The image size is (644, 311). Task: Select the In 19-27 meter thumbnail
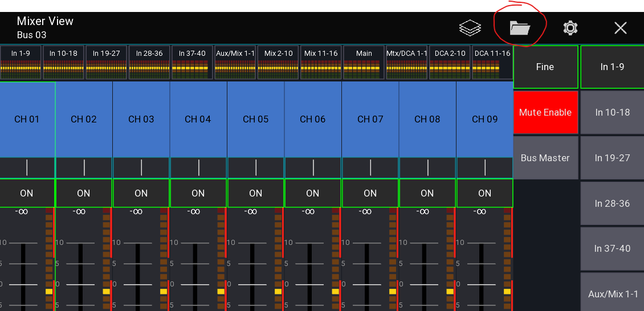coord(107,62)
